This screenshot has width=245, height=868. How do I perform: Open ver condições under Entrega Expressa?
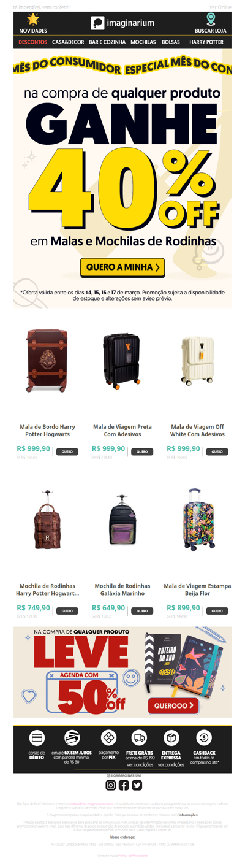tap(171, 766)
